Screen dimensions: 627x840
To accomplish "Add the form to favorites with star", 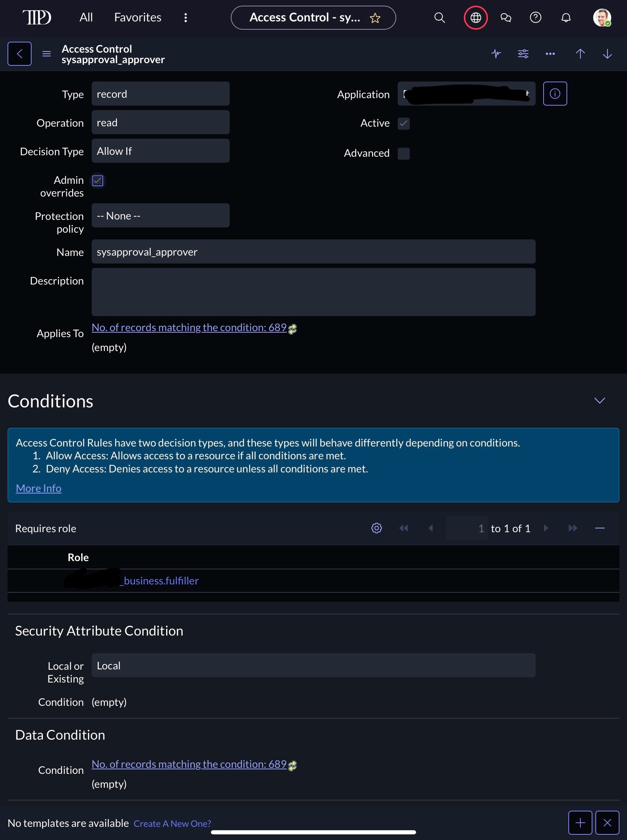I will [x=375, y=18].
